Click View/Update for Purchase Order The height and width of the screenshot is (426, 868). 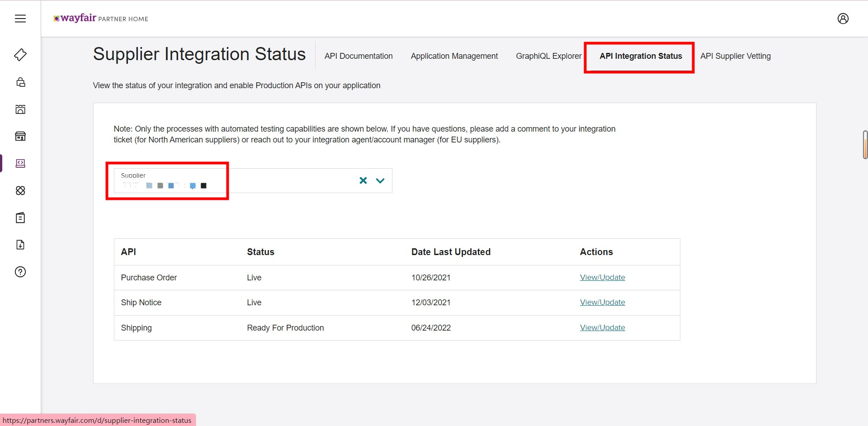(602, 277)
